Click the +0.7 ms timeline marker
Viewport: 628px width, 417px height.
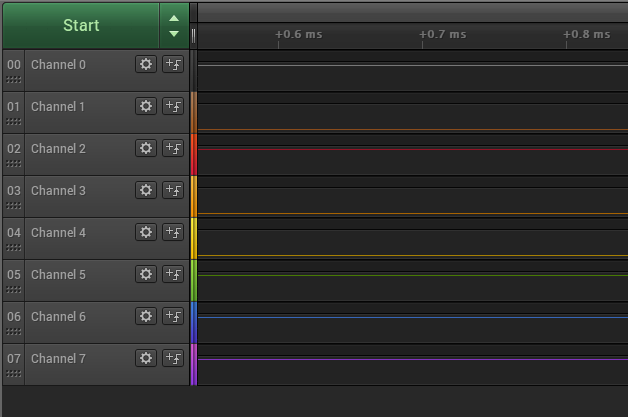[443, 35]
